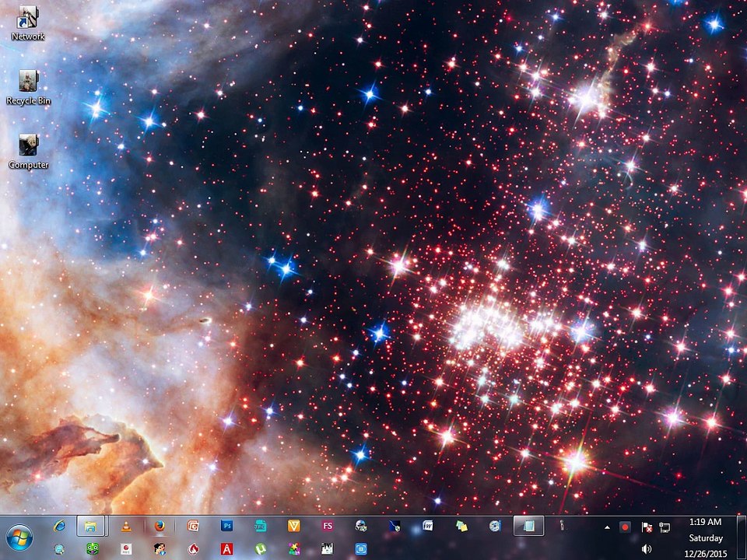This screenshot has height=560, width=747.
Task: Click the Show desktop strip at taskbar end
Action: click(742, 538)
